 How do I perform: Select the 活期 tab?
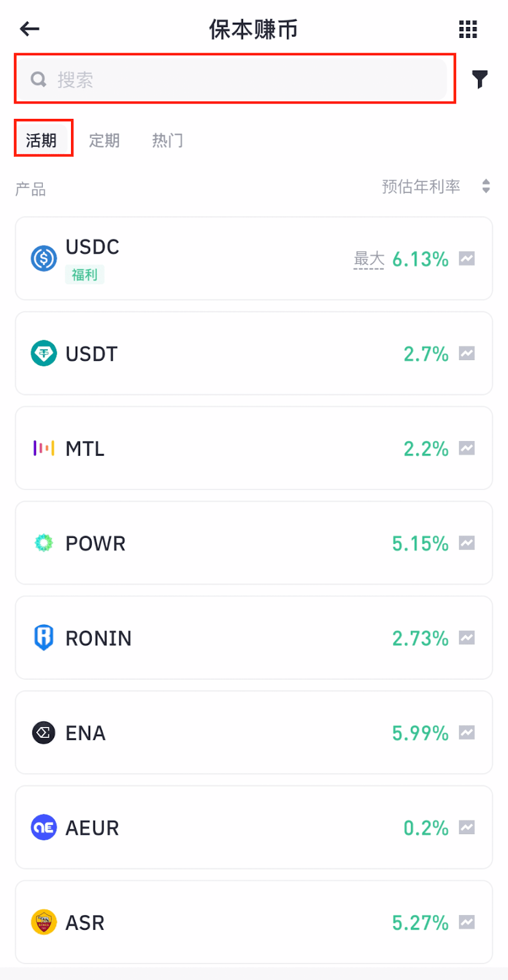pyautogui.click(x=42, y=140)
